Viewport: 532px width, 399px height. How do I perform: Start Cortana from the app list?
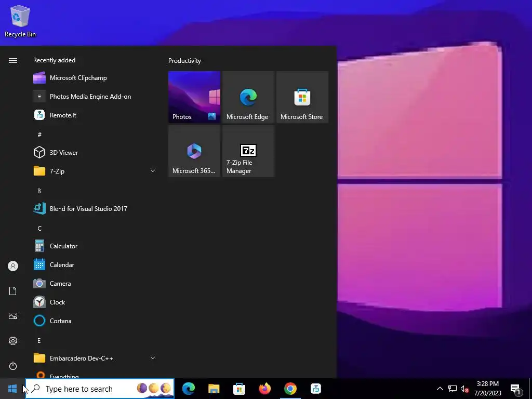[95, 321]
